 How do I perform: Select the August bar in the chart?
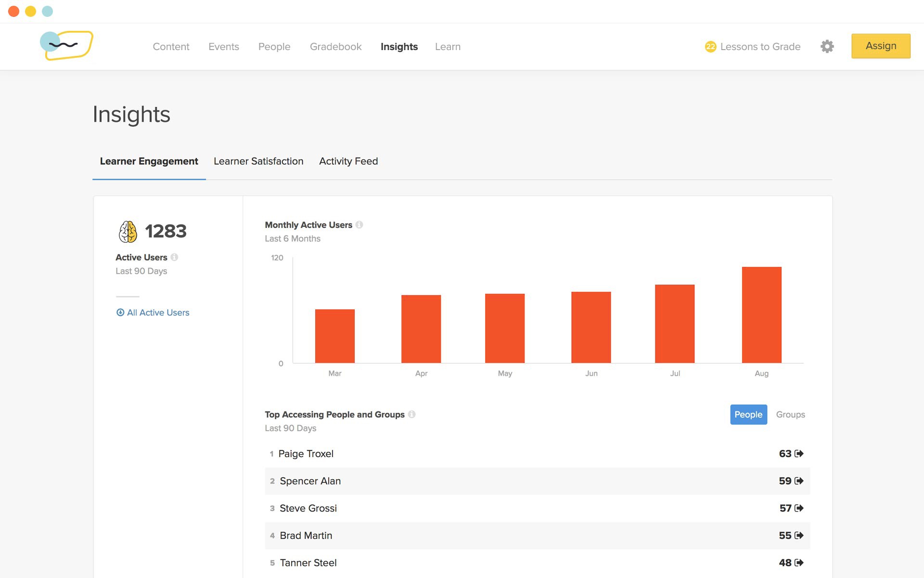[762, 315]
